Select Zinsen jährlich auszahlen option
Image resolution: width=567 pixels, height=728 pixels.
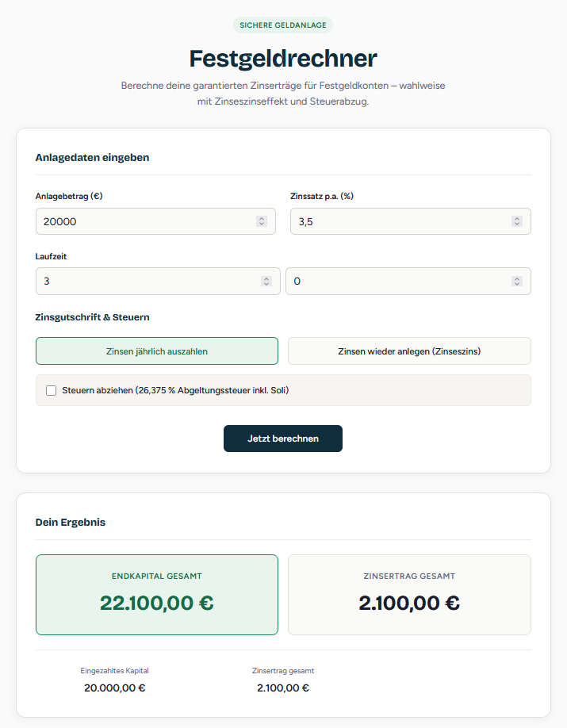click(156, 351)
